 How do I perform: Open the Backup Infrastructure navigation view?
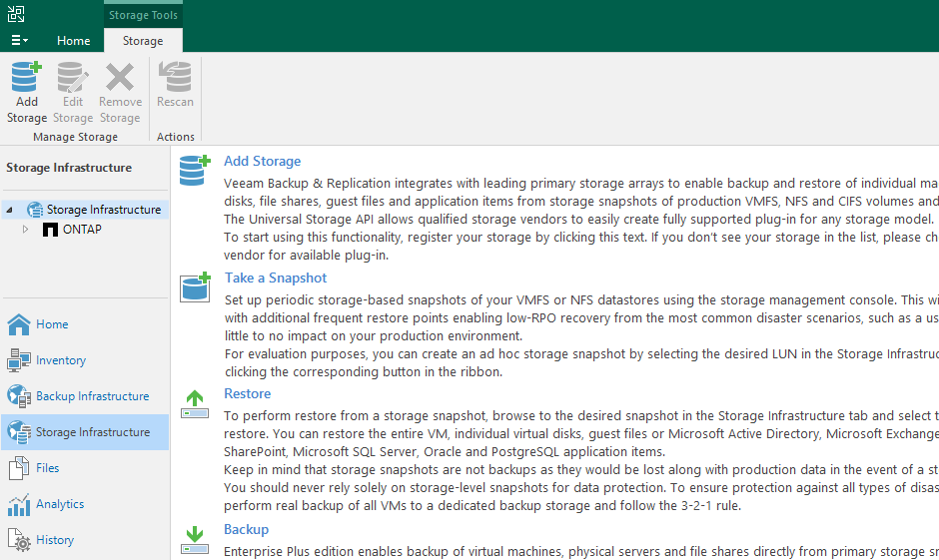tap(85, 396)
